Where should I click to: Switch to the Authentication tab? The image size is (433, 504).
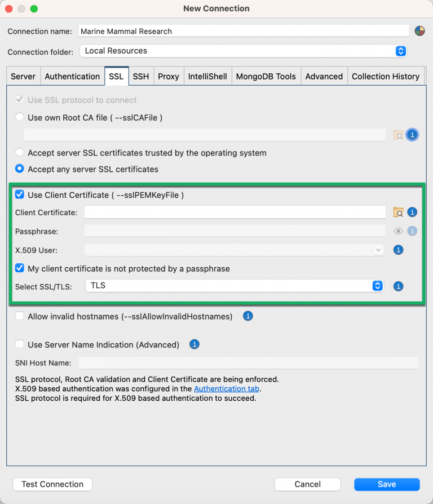pos(72,76)
